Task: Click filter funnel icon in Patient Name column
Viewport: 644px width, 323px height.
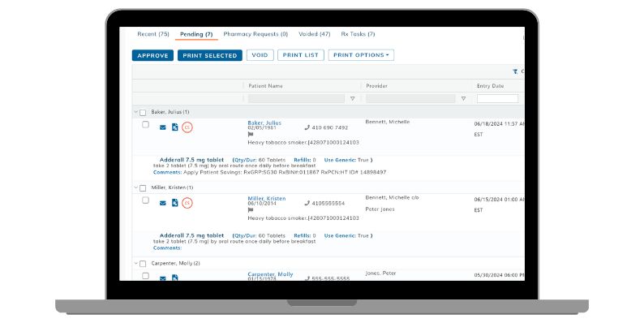Action: [x=352, y=99]
